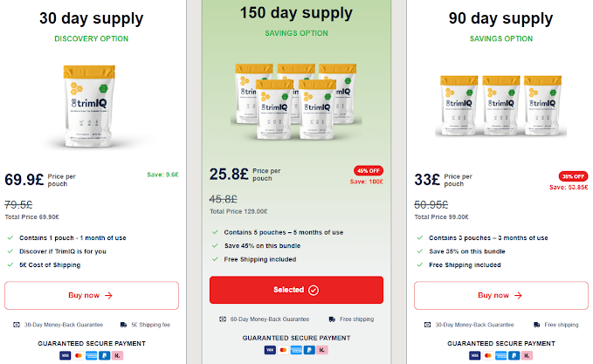Click the Visa icon under 90 day supply
Image resolution: width=593 pixels, height=364 pixels.
(x=474, y=356)
